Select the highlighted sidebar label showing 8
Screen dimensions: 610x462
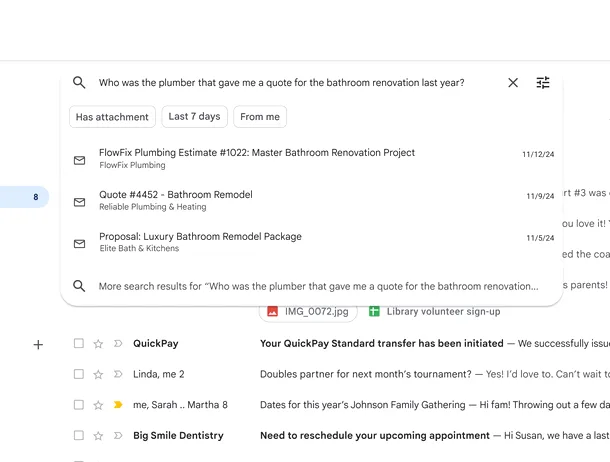click(x=24, y=197)
